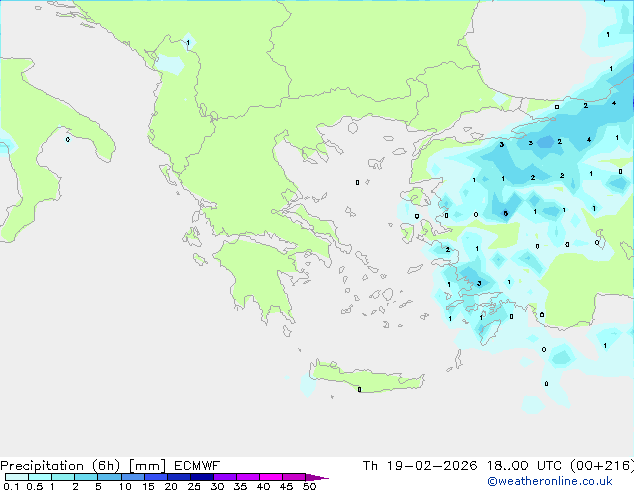Viewport: 634px width, 490px height.
Task: Click the 0.5–1 mm legend color swatch
Action: [40, 477]
